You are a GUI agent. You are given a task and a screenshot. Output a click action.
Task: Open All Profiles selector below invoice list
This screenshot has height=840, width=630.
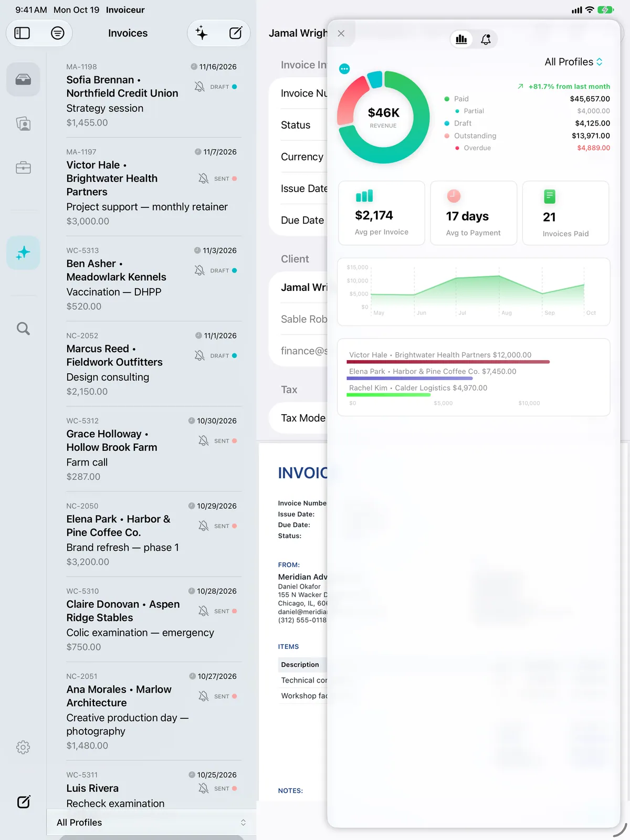(x=151, y=822)
